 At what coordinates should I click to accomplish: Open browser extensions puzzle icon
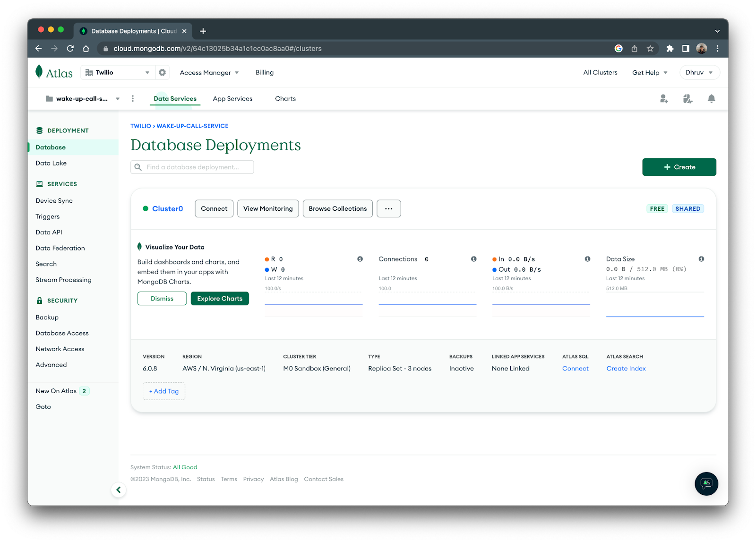coord(670,48)
